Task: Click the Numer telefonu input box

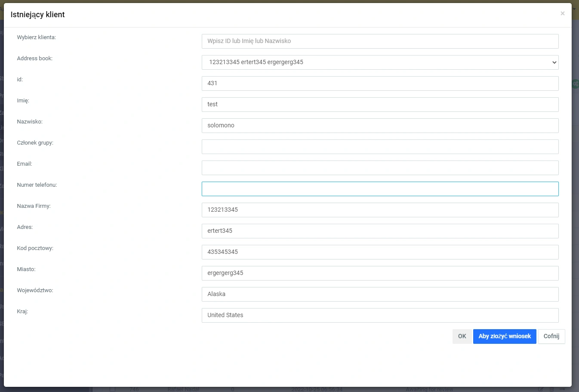Action: [380, 189]
